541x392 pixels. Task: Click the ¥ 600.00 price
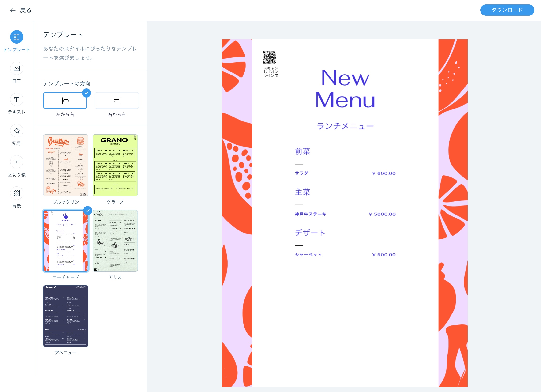pos(383,173)
